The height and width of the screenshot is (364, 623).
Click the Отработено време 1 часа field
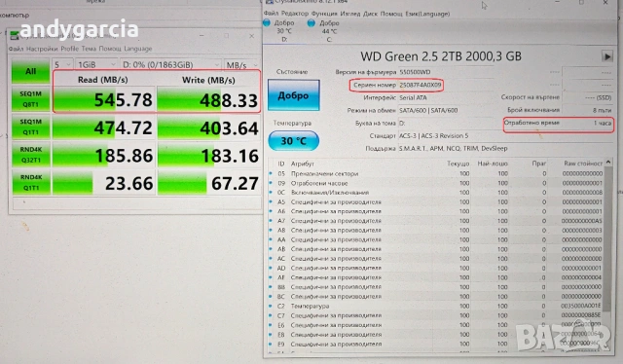[558, 124]
